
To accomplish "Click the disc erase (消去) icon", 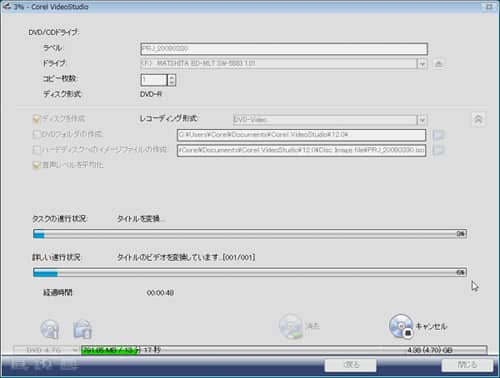I will coord(291,326).
